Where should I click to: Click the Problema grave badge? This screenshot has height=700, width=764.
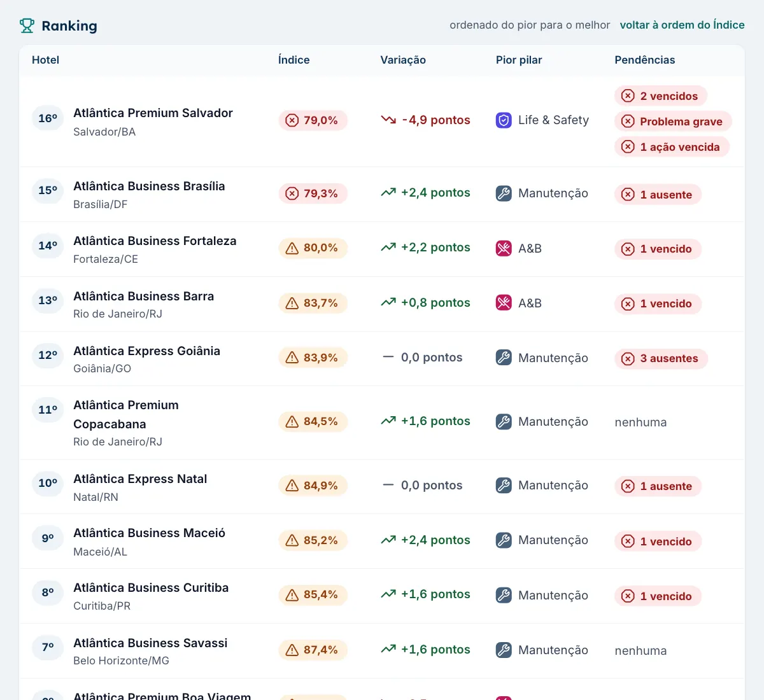pyautogui.click(x=673, y=122)
